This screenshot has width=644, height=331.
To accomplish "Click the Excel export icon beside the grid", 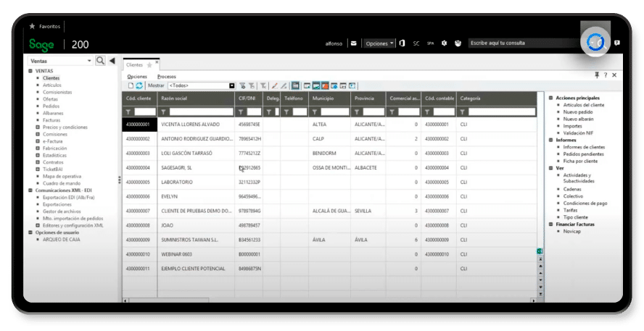I will [540, 251].
